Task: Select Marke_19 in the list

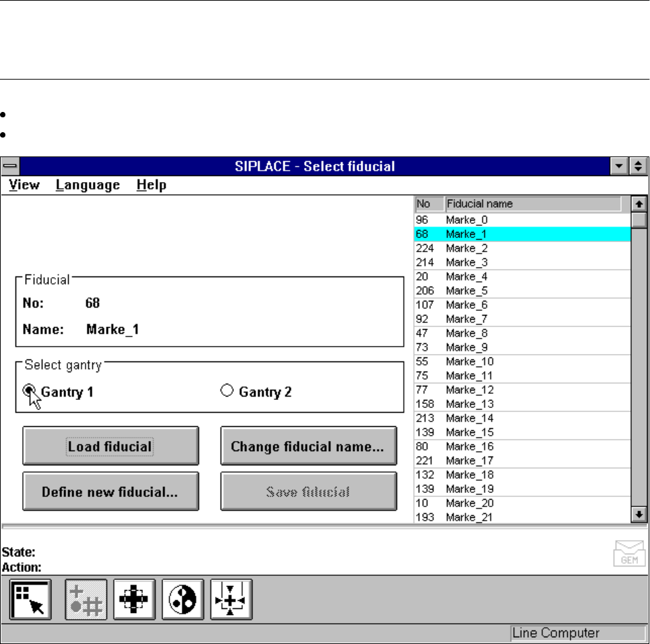Action: pos(523,488)
